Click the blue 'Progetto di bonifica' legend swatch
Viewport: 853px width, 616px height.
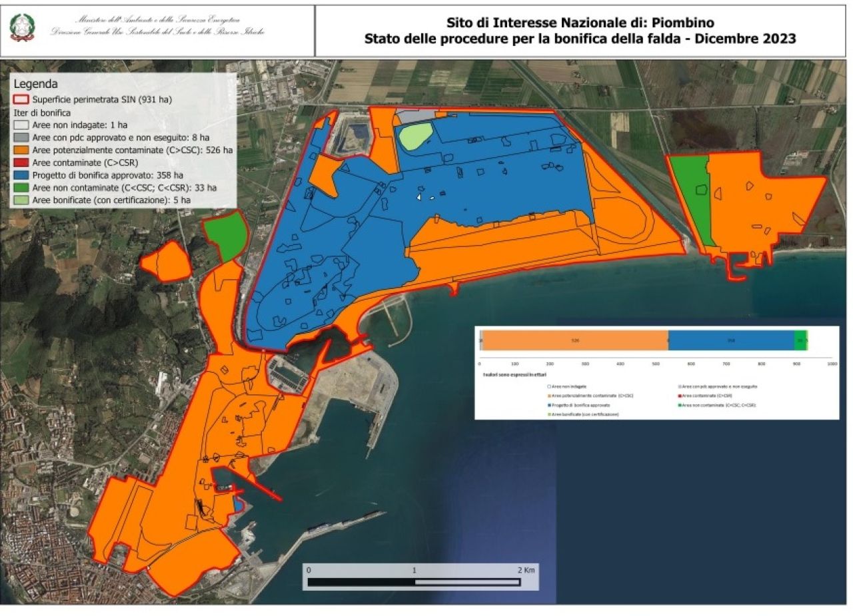(x=22, y=174)
